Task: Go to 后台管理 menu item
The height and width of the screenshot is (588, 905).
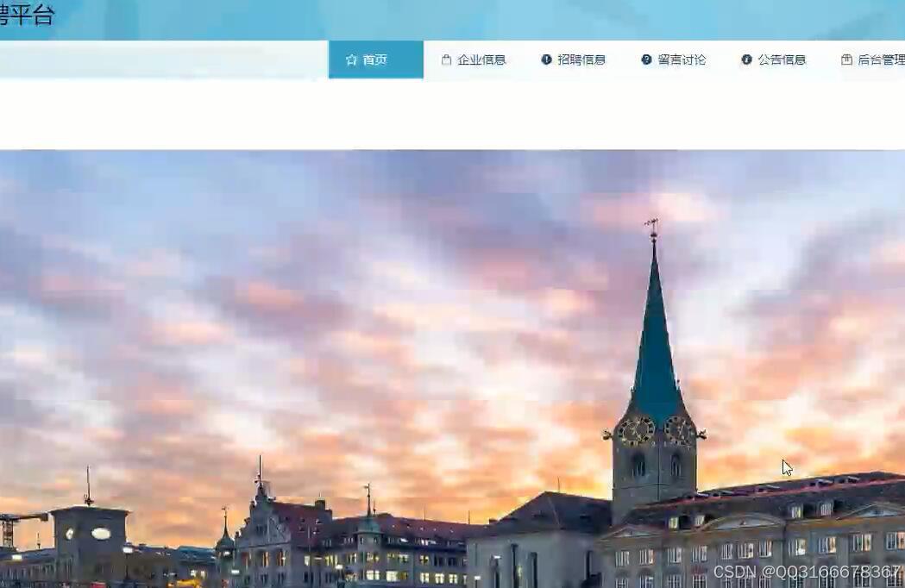Action: pyautogui.click(x=873, y=59)
